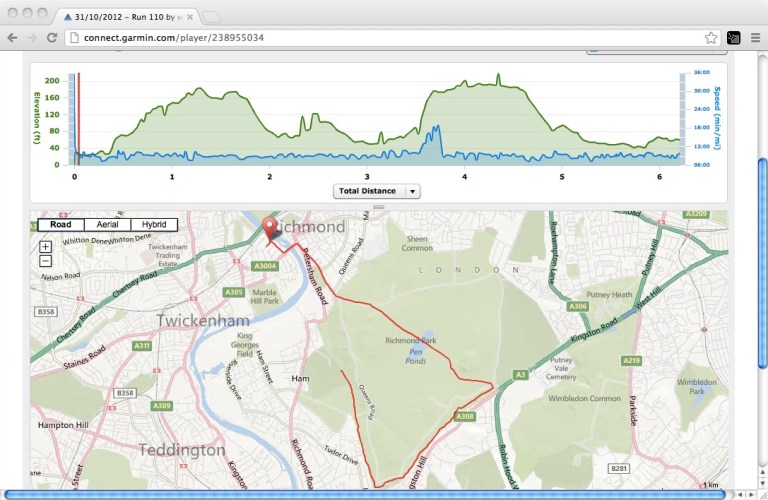Open a new tab button

[213, 17]
